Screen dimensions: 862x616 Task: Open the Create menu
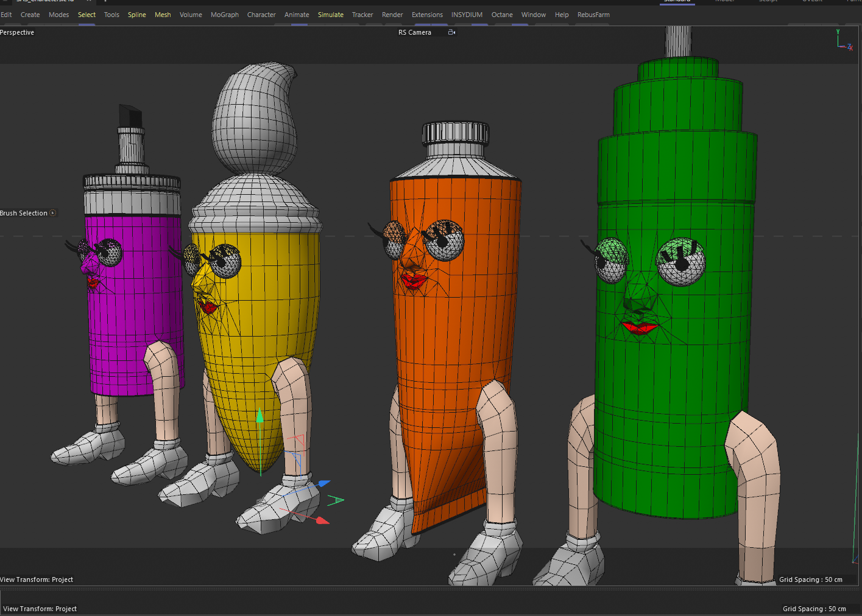pyautogui.click(x=30, y=15)
